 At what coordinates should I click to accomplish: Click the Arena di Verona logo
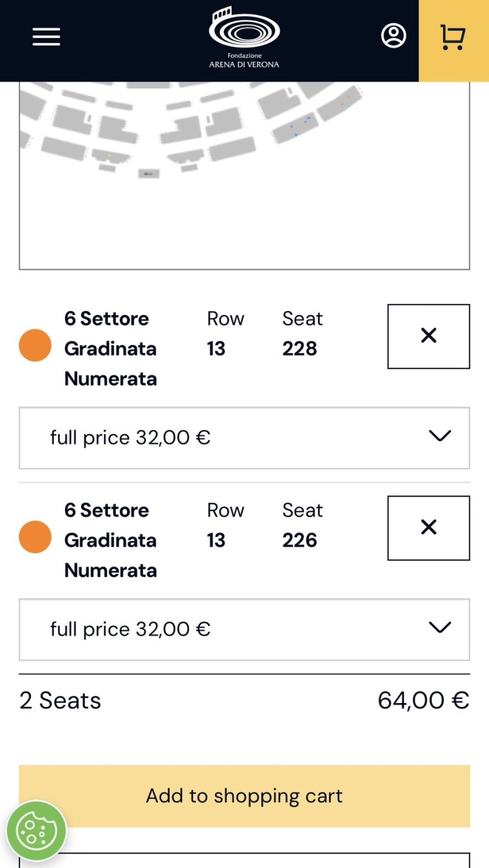[x=244, y=37]
